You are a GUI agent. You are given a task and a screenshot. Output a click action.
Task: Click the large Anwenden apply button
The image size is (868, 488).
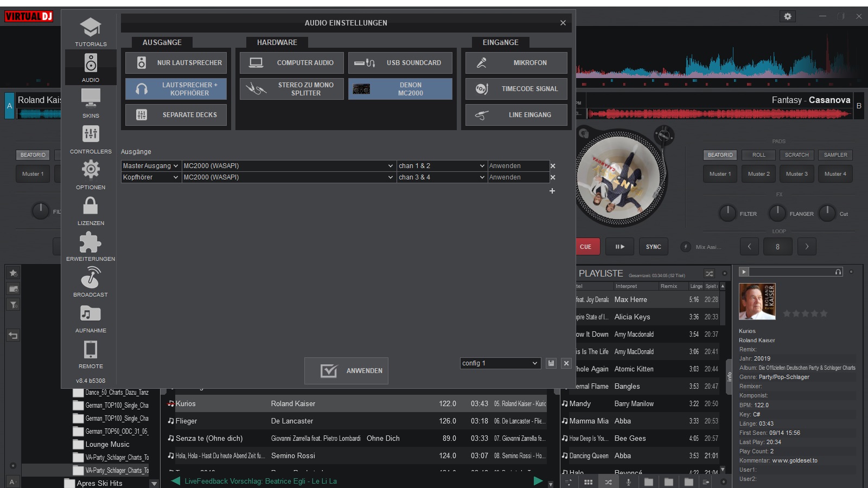pyautogui.click(x=346, y=371)
